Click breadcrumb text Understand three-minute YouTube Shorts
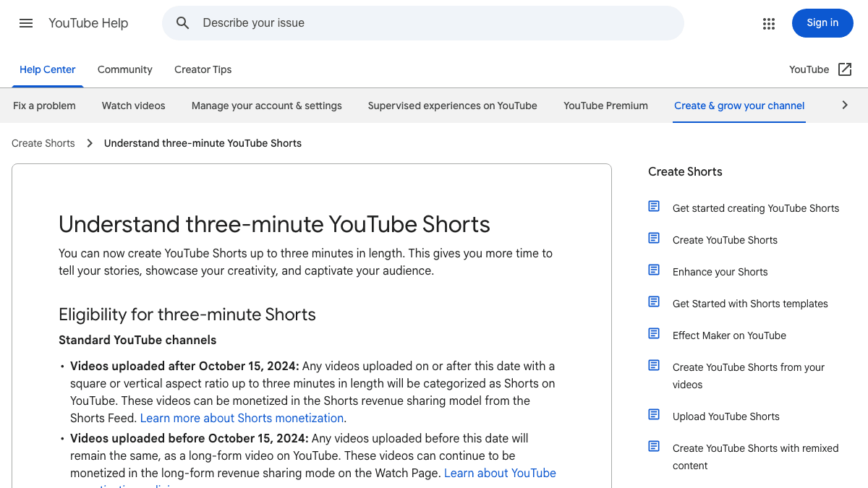Viewport: 868px width, 488px height. 203,143
